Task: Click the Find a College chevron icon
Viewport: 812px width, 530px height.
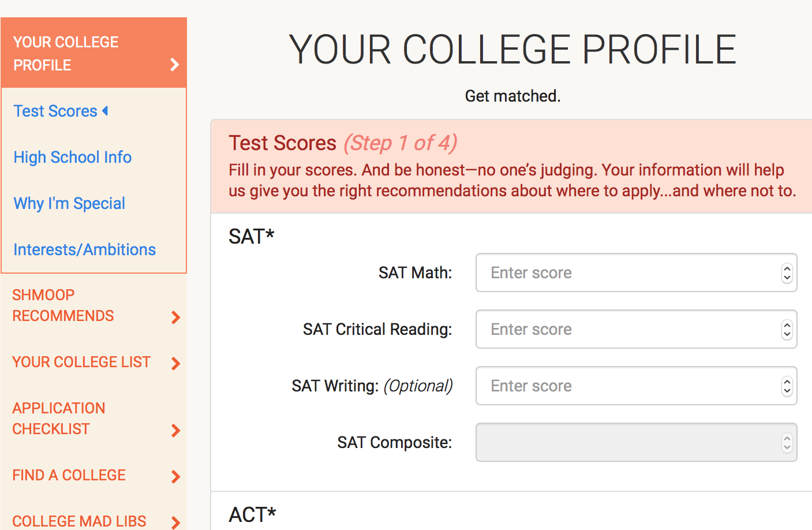Action: (x=176, y=476)
